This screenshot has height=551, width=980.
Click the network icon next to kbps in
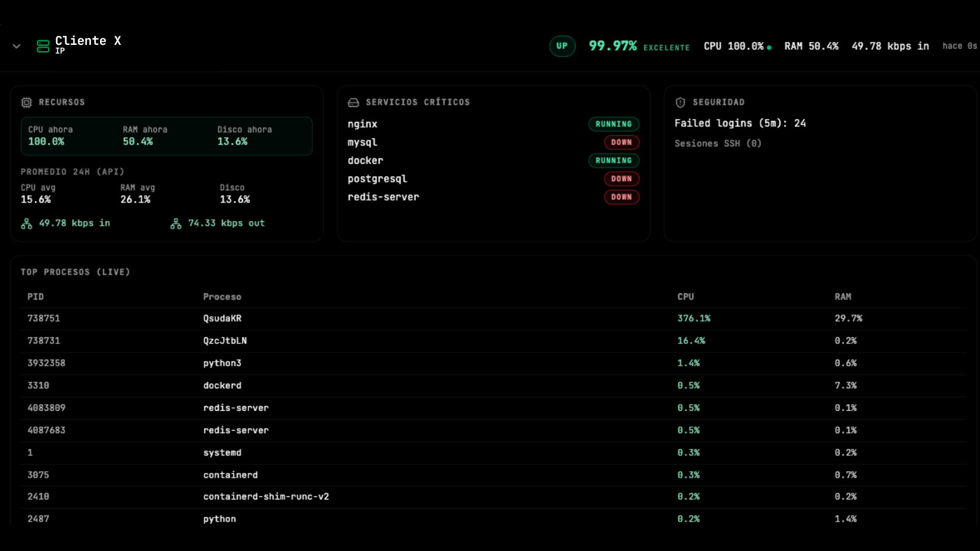27,223
